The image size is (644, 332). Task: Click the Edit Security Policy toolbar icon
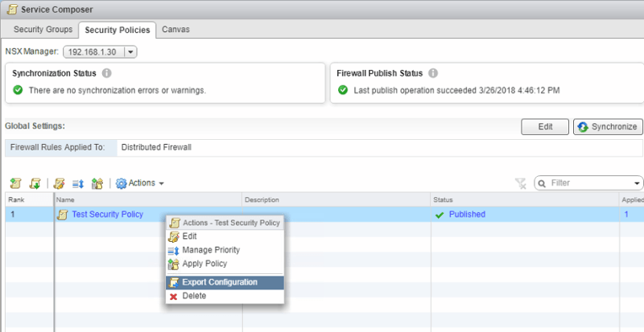60,183
